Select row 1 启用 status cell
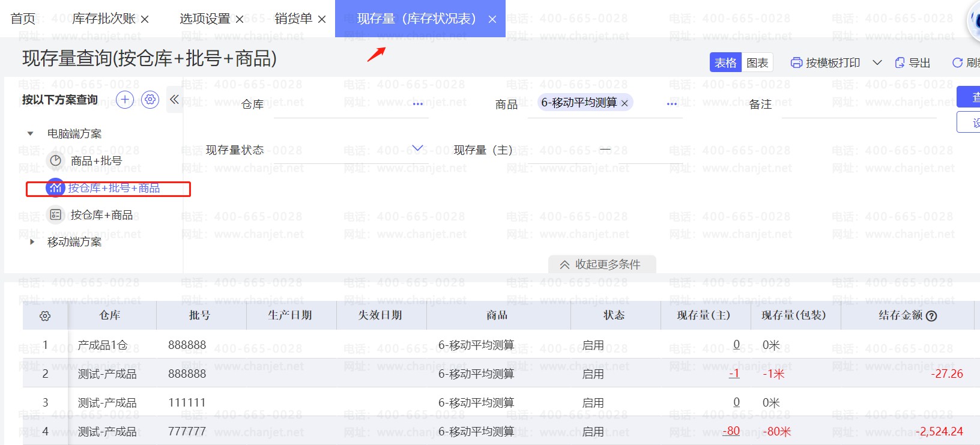Screen dimensions: 980x445 coord(593,345)
